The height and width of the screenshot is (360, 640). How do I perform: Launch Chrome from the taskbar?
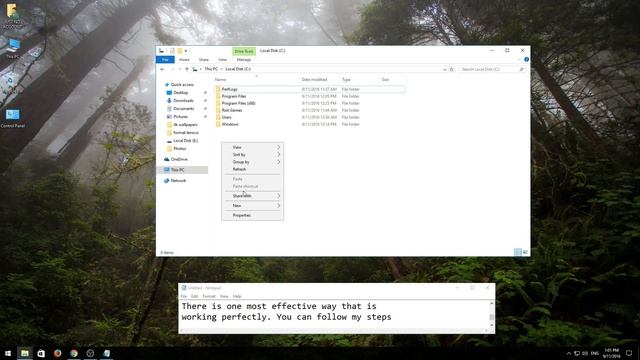pos(74,353)
